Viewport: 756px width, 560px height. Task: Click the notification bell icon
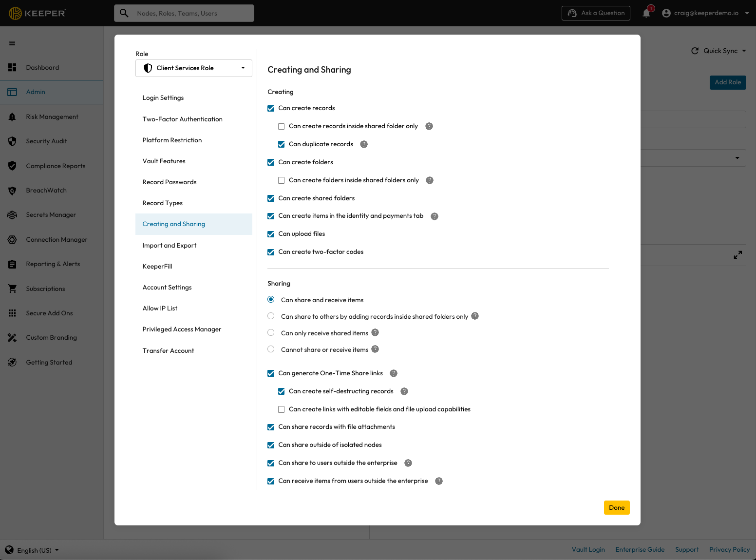coord(646,13)
